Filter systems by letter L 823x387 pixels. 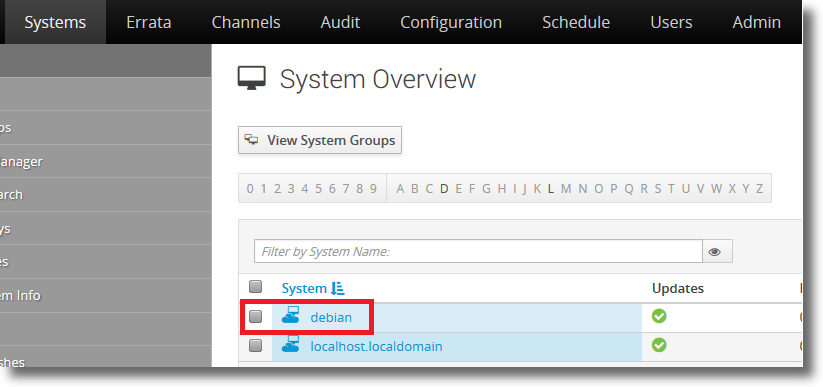[551, 189]
